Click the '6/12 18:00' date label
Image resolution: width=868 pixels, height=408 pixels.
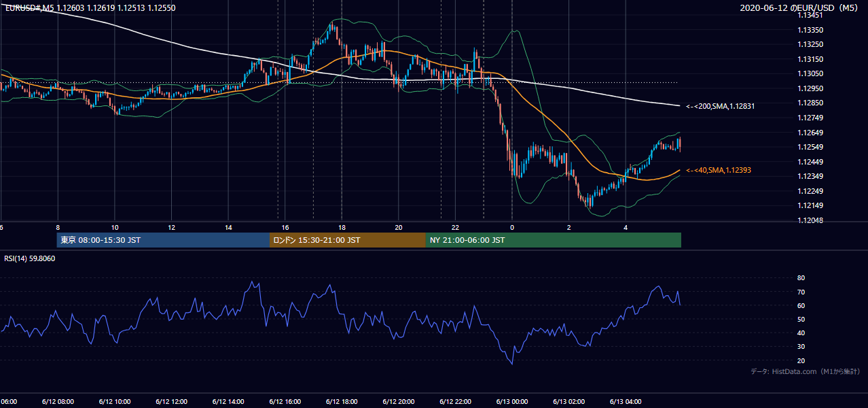(x=342, y=401)
